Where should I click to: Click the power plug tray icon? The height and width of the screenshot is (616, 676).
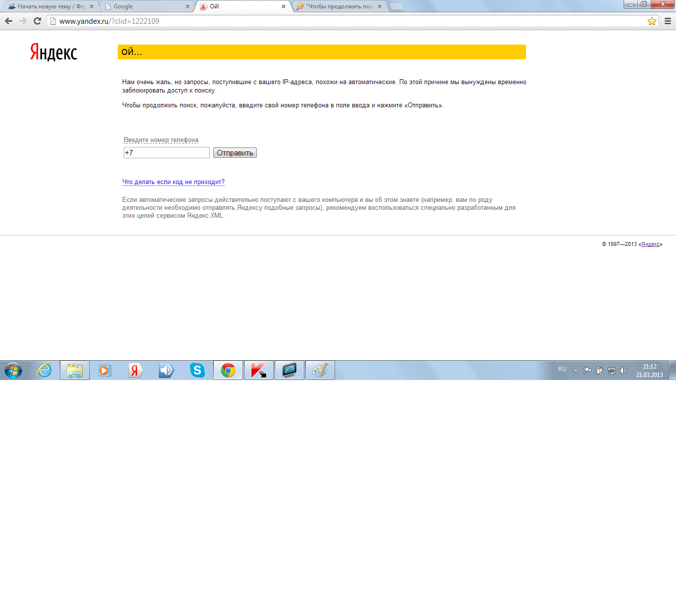[x=599, y=371]
